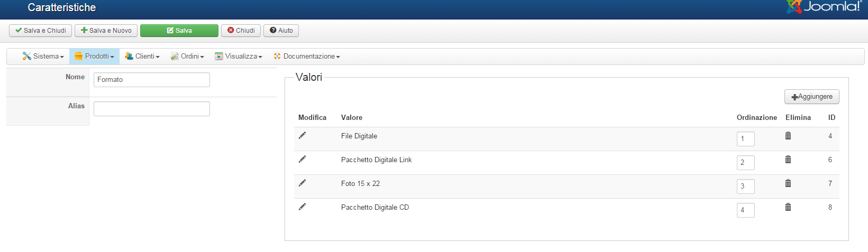This screenshot has height=252, width=868.
Task: Open the Clienti dropdown
Action: [142, 57]
